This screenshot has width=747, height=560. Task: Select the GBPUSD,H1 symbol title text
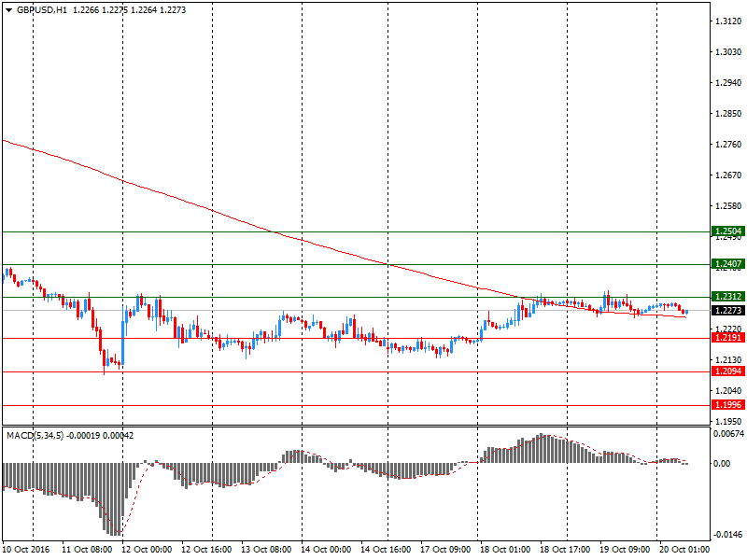pyautogui.click(x=42, y=10)
